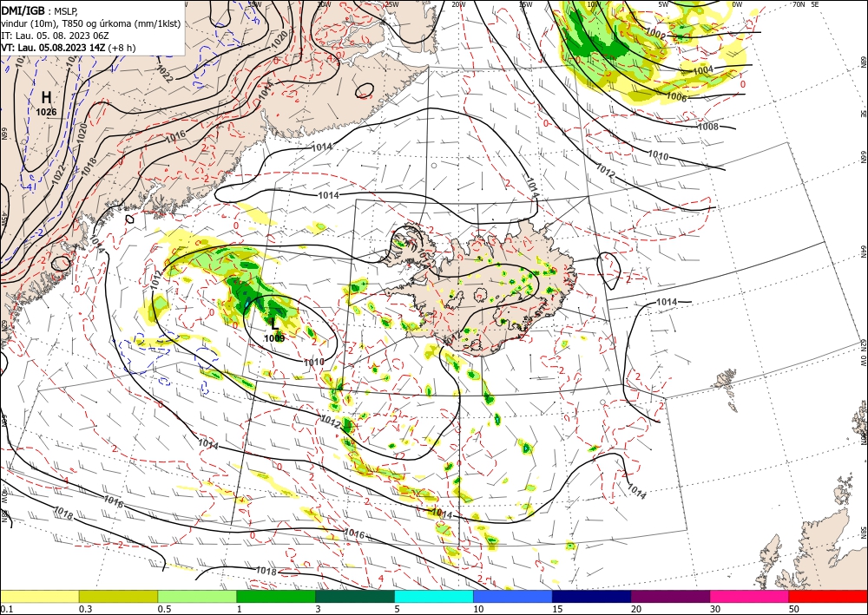Click the "H" high pressure symbol
Viewport: 868px width, 615px height.
pyautogui.click(x=47, y=98)
